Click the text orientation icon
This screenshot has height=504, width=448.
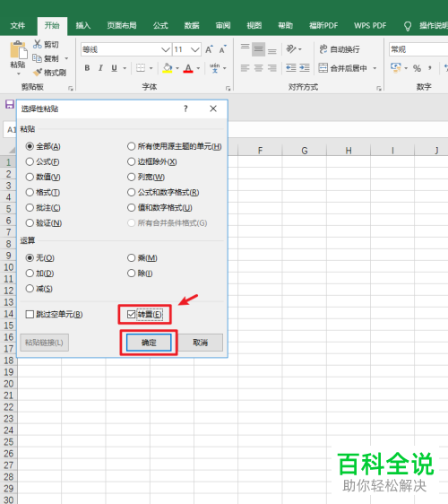291,49
